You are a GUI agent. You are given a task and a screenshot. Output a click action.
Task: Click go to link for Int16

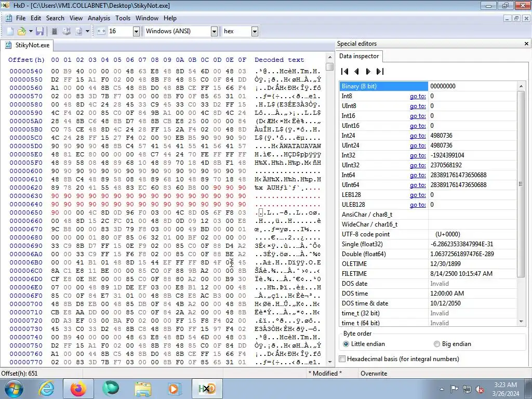click(x=418, y=116)
